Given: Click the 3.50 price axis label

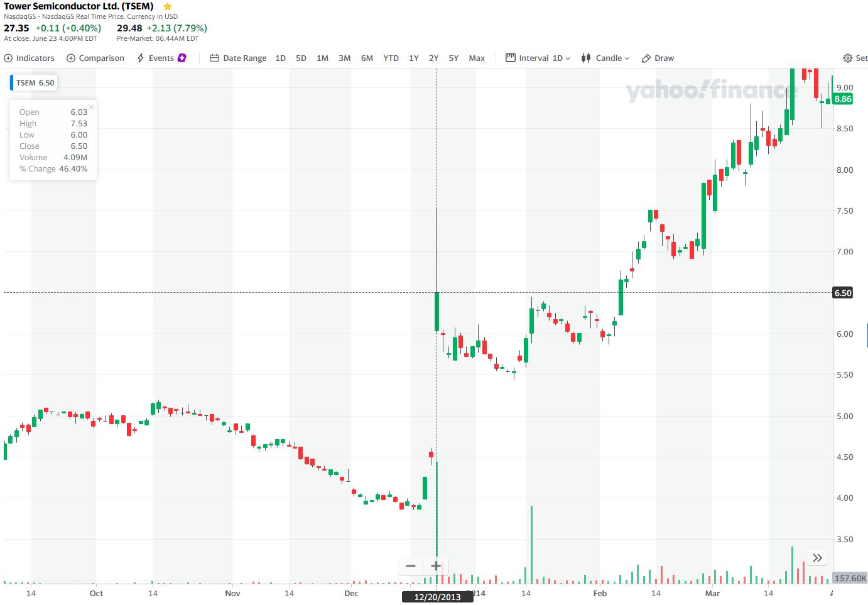Looking at the screenshot, I should (845, 540).
